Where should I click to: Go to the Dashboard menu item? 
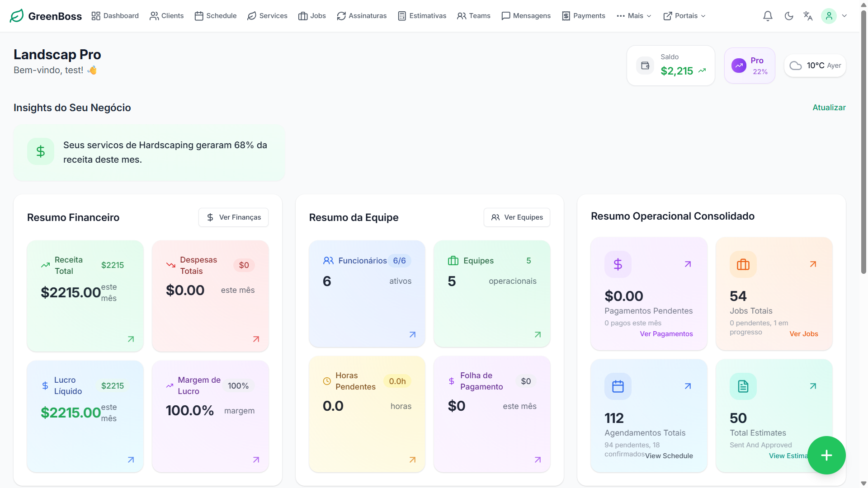pyautogui.click(x=115, y=15)
